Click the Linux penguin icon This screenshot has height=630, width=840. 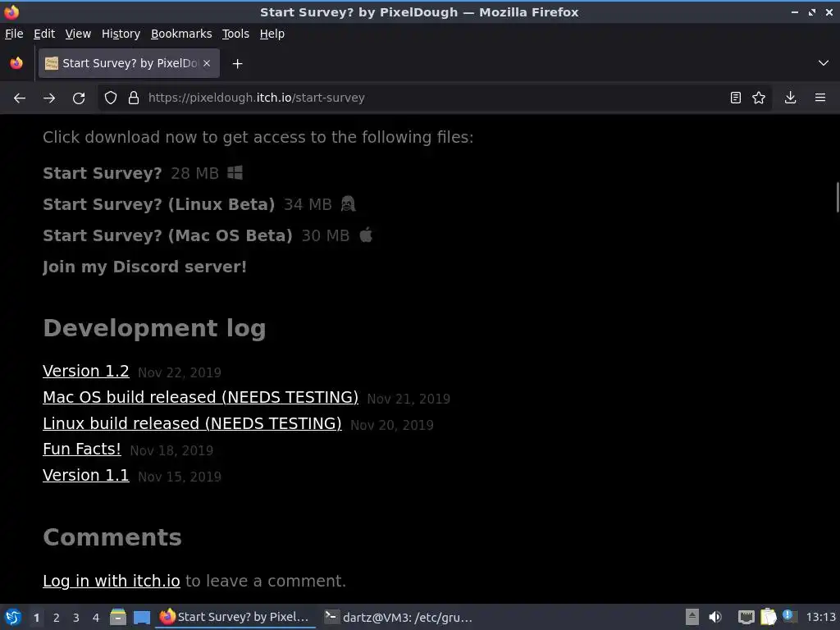(x=348, y=204)
